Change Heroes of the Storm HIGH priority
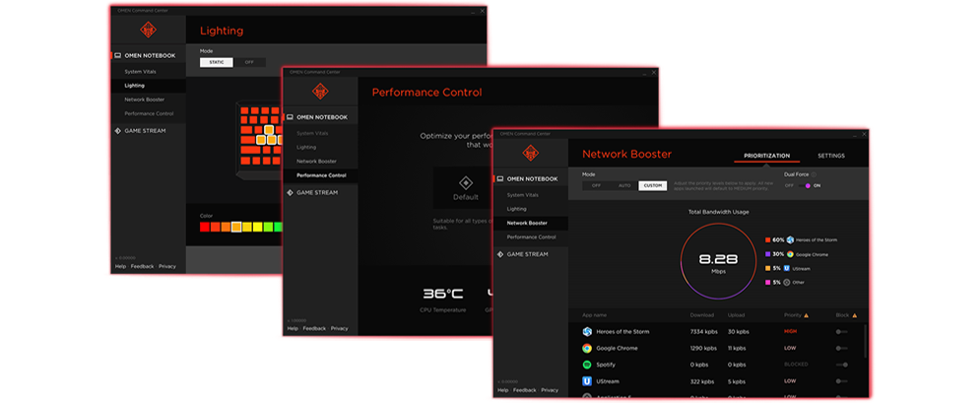 coord(790,332)
